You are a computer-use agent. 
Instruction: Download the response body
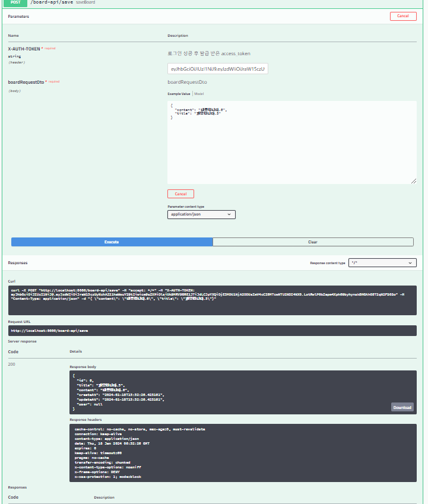402,407
